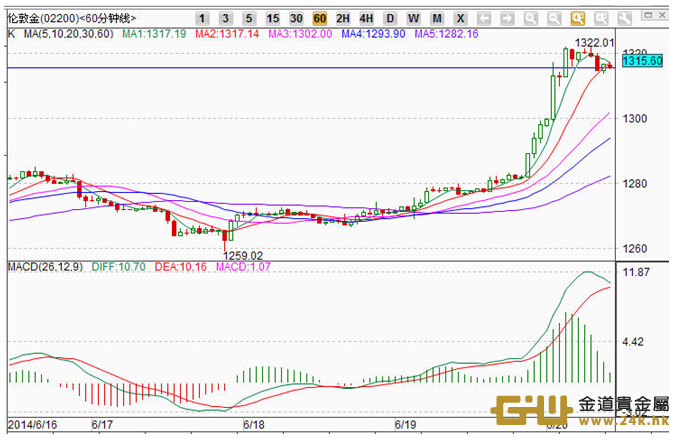Switch to the 15-minute timeframe
The width and height of the screenshot is (688, 442).
click(273, 19)
